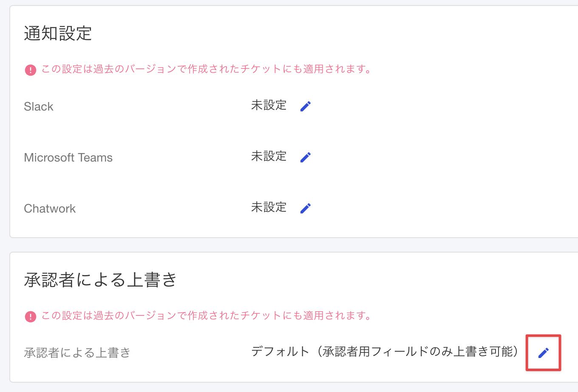Select the Slack row label
Image resolution: width=578 pixels, height=392 pixels.
click(x=39, y=107)
